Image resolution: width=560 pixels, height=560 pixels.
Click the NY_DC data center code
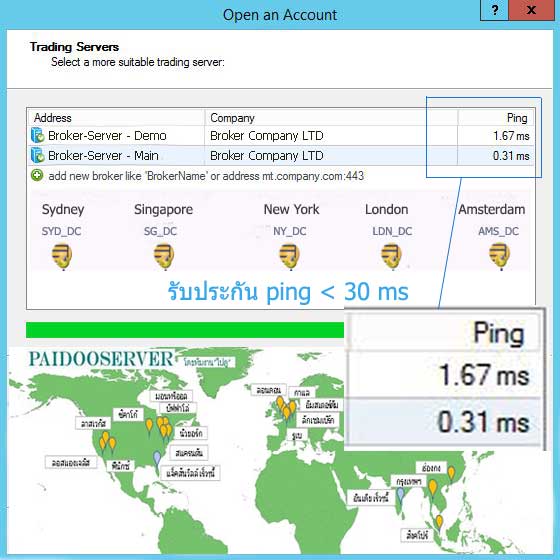290,231
